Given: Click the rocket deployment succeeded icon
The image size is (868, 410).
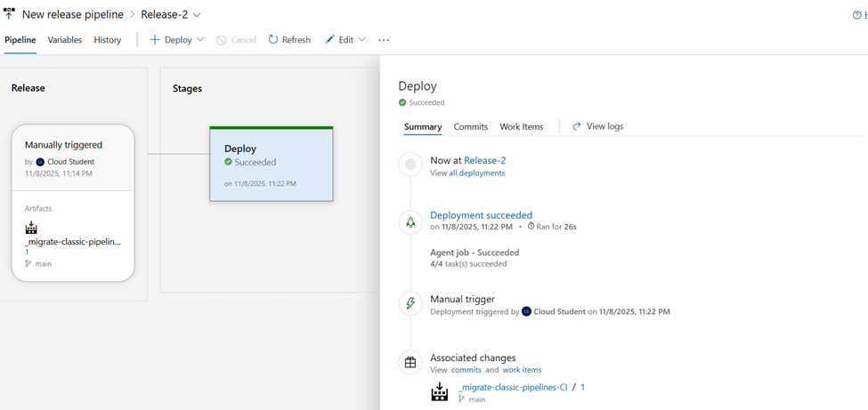Looking at the screenshot, I should [410, 223].
